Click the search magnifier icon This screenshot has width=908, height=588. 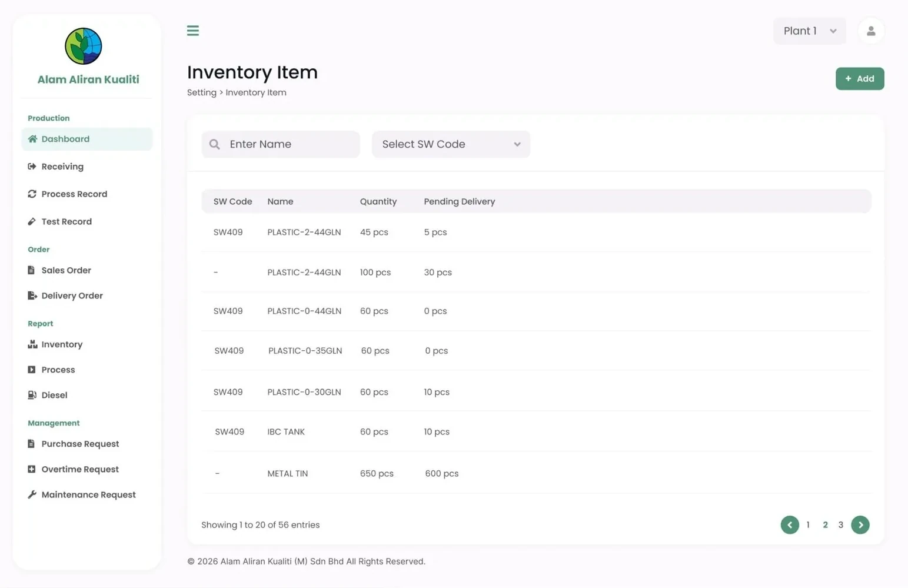(x=215, y=144)
